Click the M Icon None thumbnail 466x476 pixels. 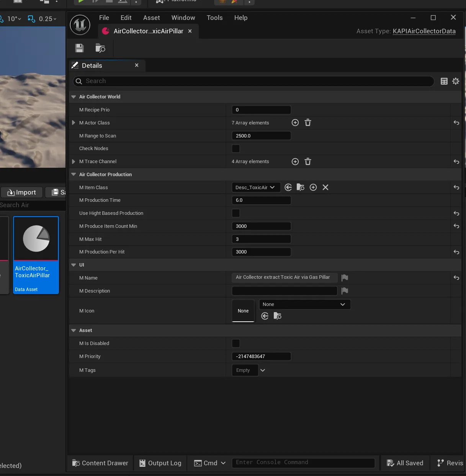pos(243,311)
